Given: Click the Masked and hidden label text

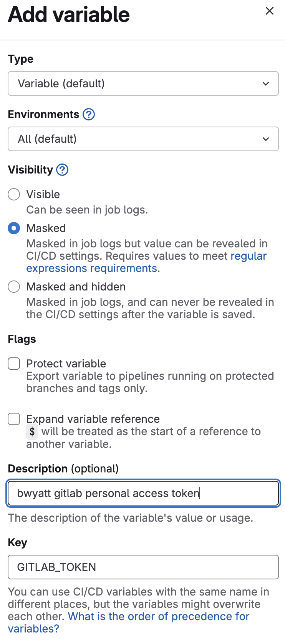Looking at the screenshot, I should pyautogui.click(x=76, y=287).
